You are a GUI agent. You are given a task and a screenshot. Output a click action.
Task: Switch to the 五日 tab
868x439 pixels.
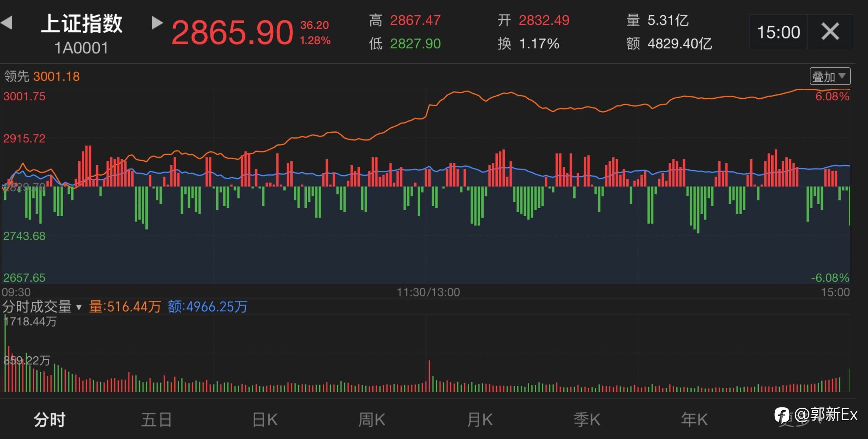pyautogui.click(x=156, y=419)
